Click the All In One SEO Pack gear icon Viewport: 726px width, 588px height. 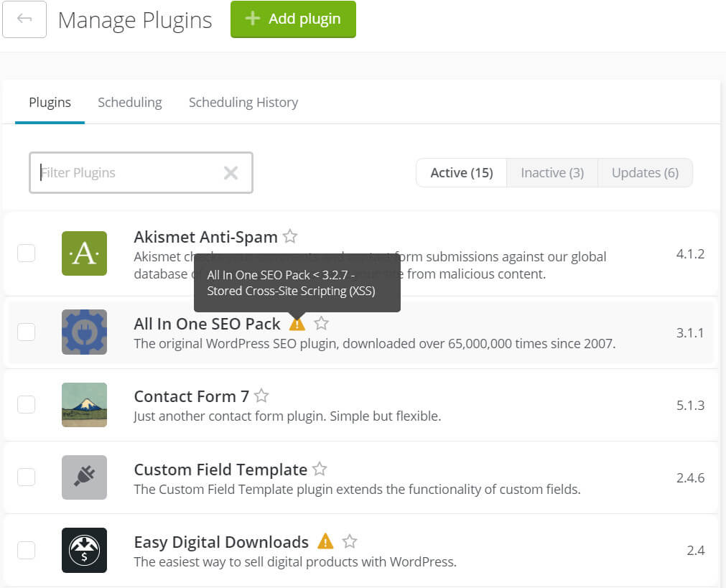coord(84,332)
